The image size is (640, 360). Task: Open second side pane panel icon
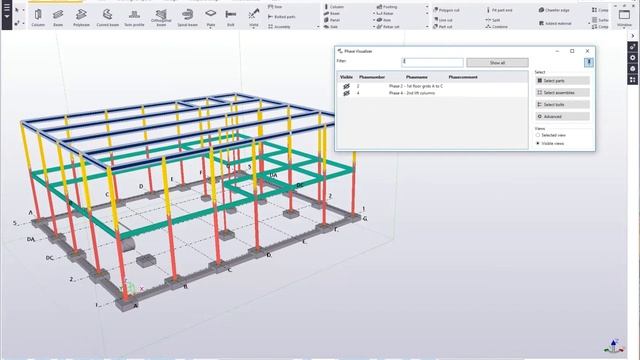coord(633,58)
